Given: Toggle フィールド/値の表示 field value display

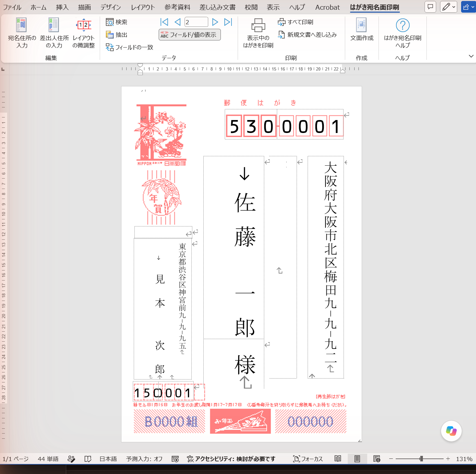Looking at the screenshot, I should click(190, 35).
